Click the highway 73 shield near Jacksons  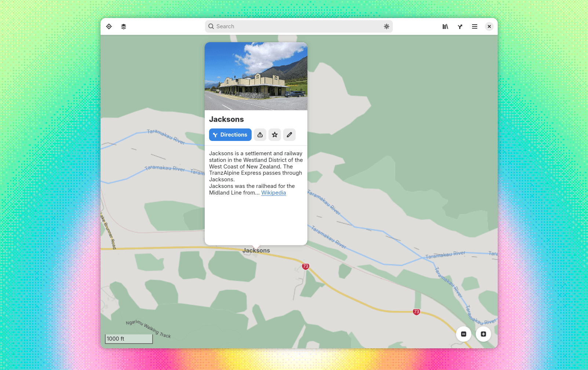(306, 266)
